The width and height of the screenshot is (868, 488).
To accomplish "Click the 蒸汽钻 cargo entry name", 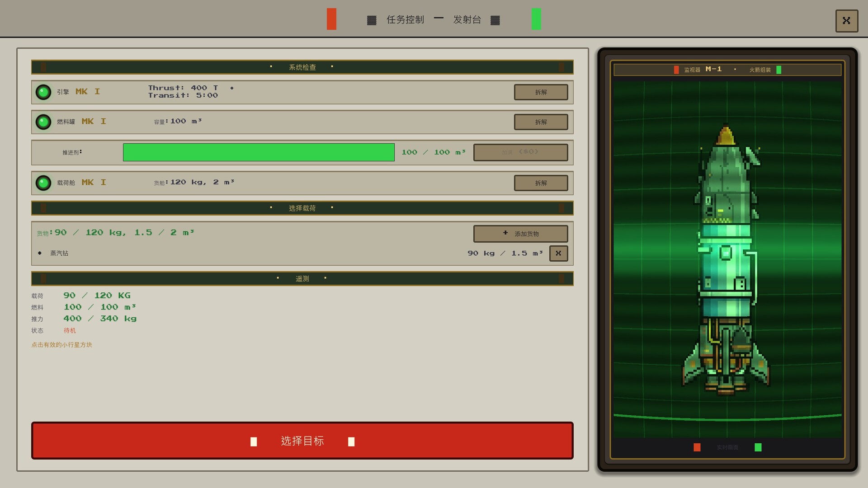I will [59, 253].
